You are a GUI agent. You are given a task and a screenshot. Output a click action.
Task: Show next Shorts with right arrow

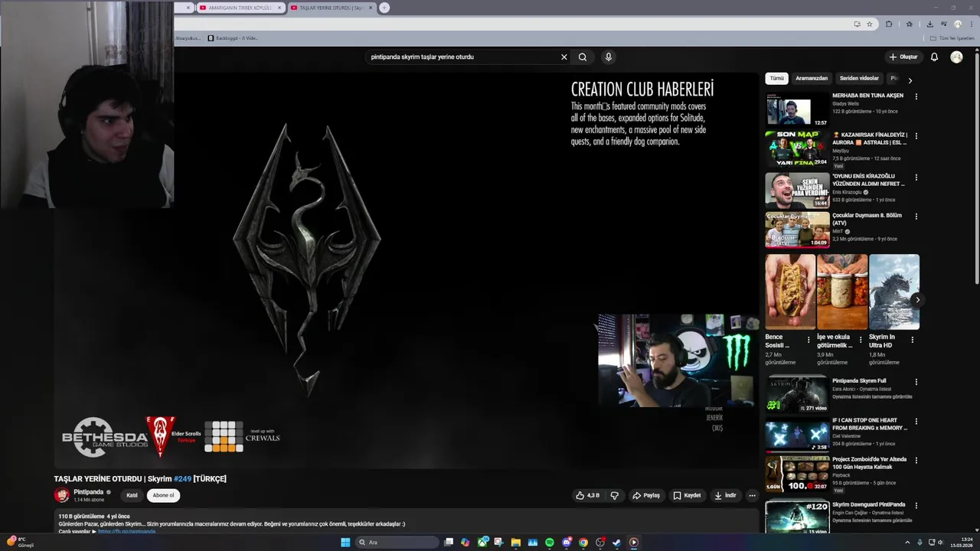917,300
